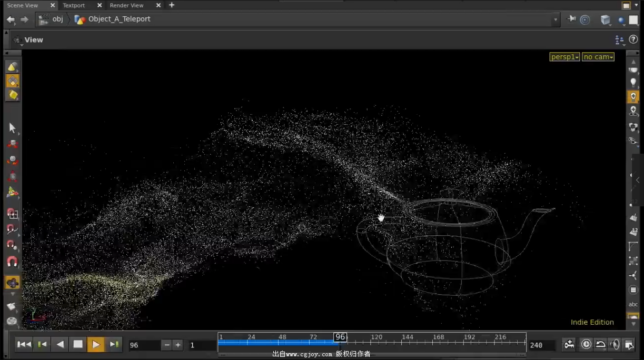Viewport: 644px width, 360px height.
Task: Pin the pane to current network
Action: (571, 19)
